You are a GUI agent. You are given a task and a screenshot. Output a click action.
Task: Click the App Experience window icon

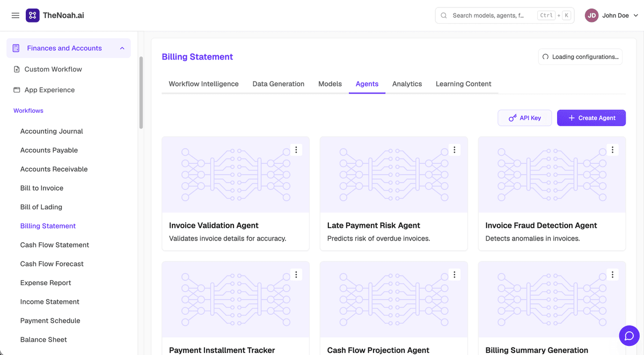[17, 90]
